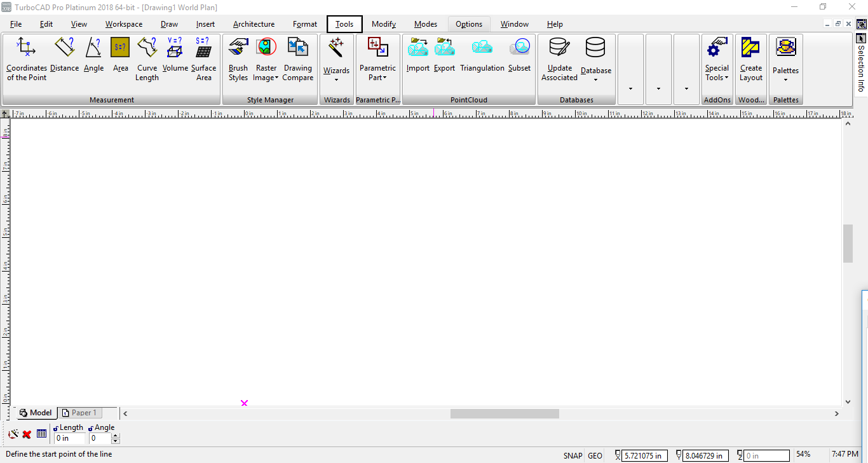
Task: Click into the Angle input field
Action: click(x=100, y=438)
